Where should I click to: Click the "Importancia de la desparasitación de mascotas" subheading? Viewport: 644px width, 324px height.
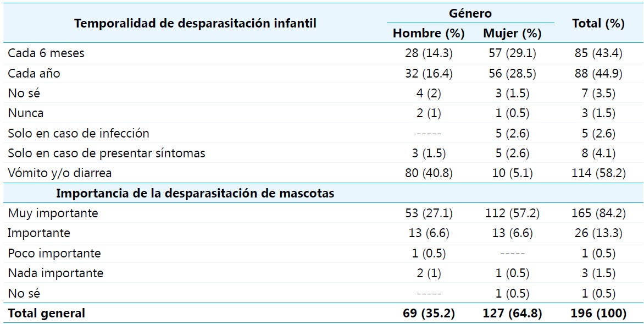[x=195, y=193]
